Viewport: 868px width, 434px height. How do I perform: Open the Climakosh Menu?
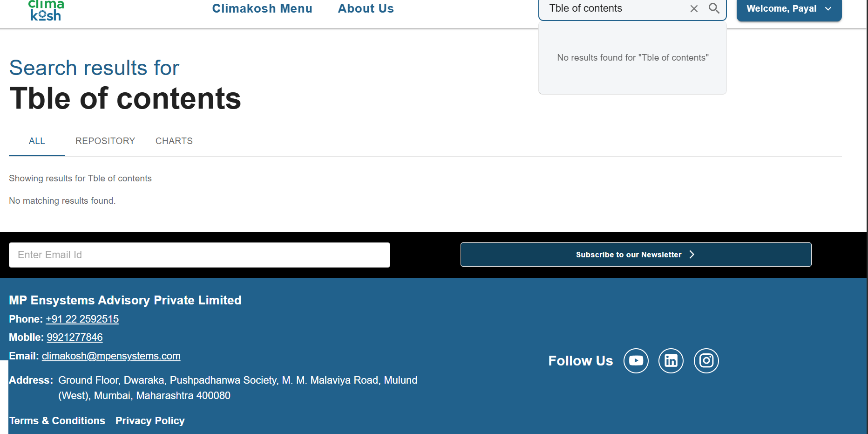pyautogui.click(x=262, y=8)
